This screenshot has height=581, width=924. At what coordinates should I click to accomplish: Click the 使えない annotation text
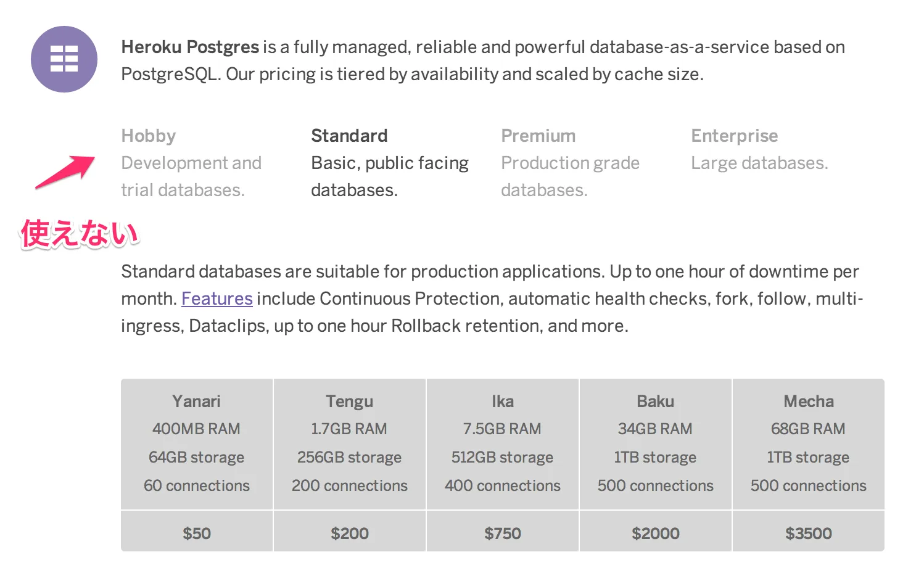(78, 233)
